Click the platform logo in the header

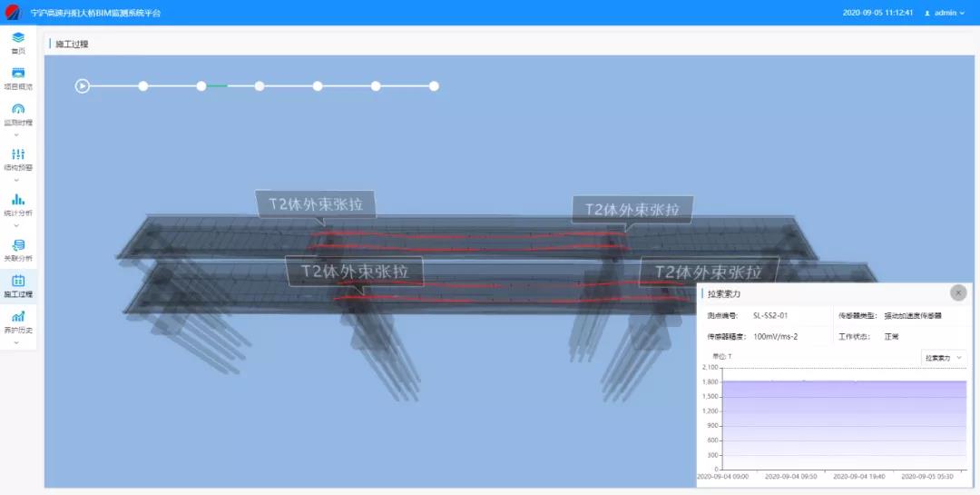coord(14,13)
